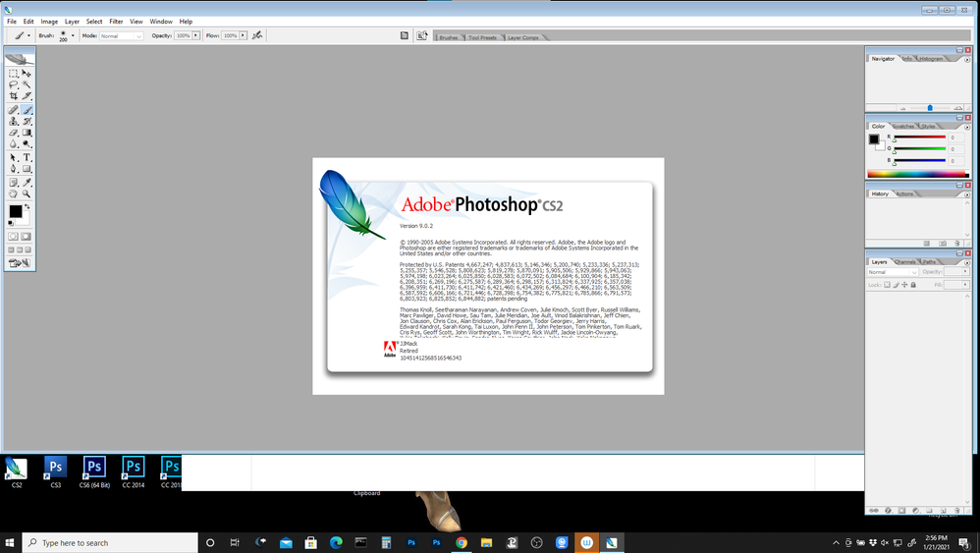980x553 pixels.
Task: Select the Type tool
Action: coord(27,157)
